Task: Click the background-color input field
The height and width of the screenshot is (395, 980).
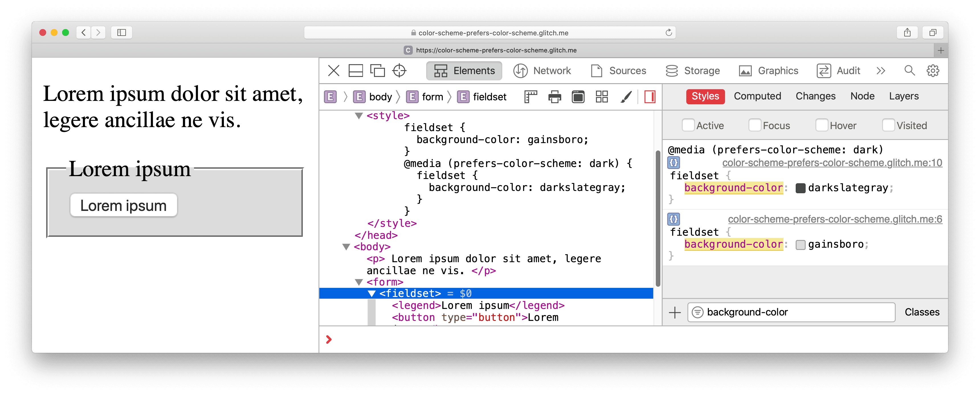Action: click(x=794, y=312)
